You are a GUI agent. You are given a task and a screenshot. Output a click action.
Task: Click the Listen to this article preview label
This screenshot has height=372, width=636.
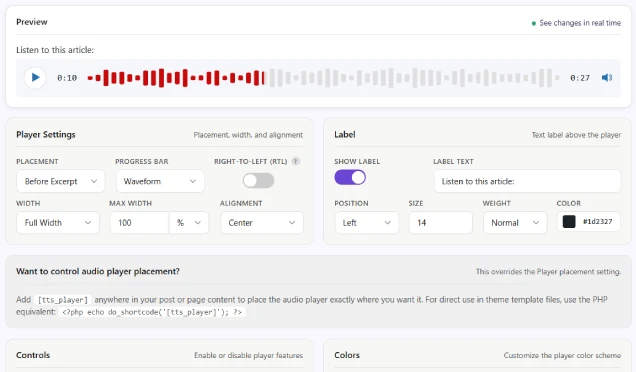55,50
